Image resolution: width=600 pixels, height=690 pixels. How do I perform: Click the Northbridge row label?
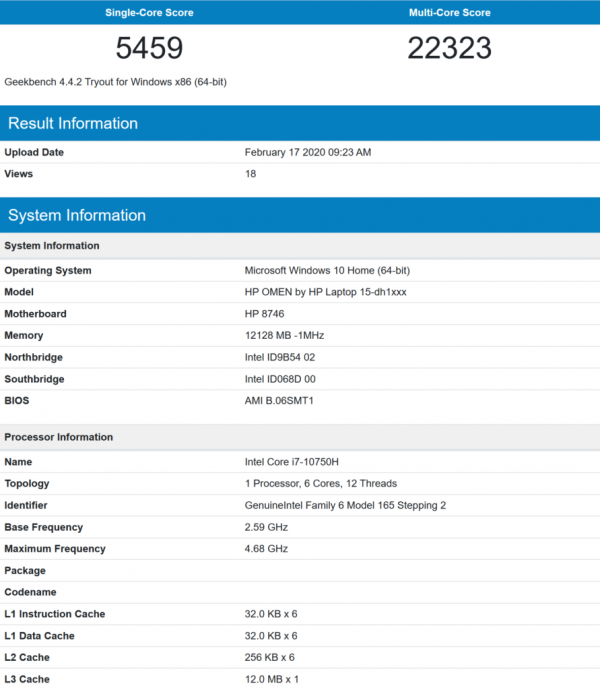click(x=33, y=357)
